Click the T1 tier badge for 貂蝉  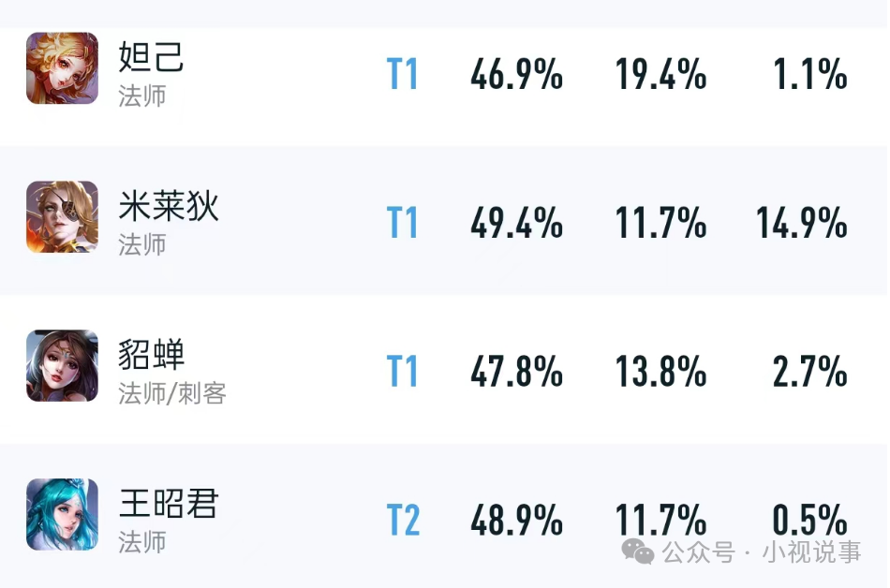point(403,372)
